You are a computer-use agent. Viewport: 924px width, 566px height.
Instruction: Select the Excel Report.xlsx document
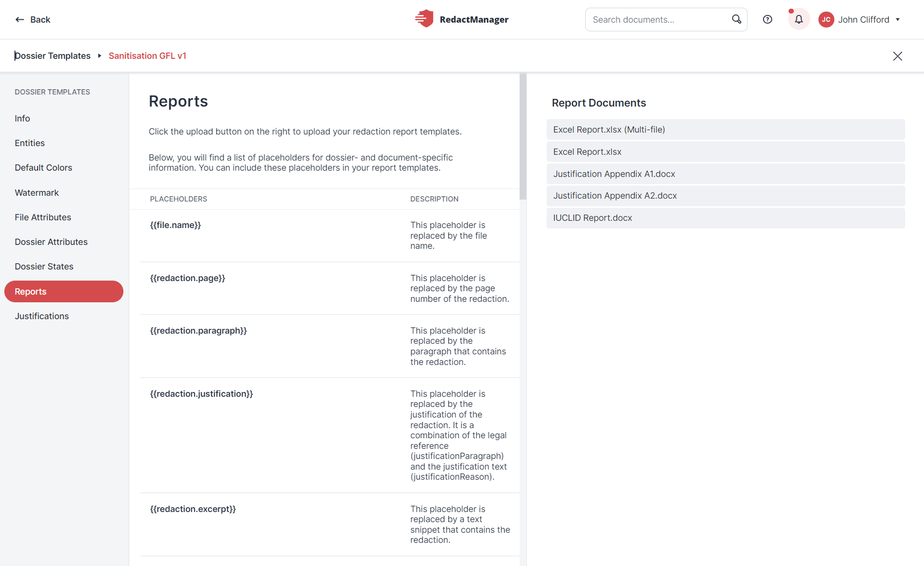click(725, 152)
